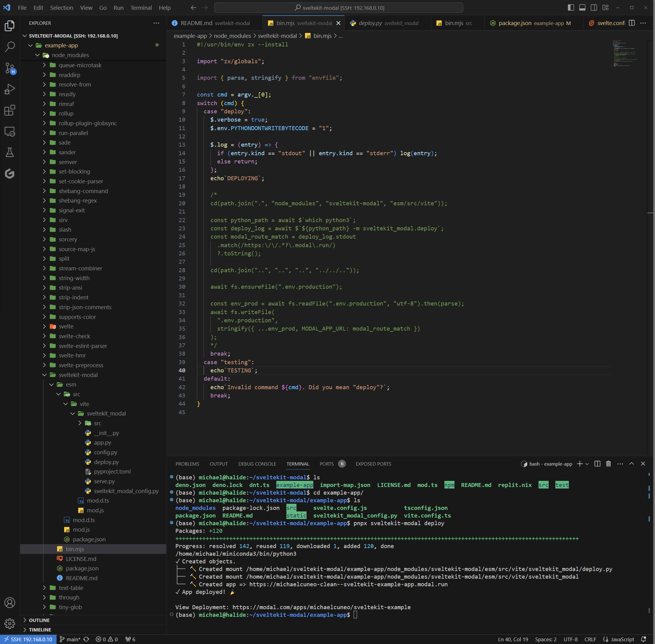Open the Manage gear icon
Screen dimensions: 655x644
coord(10,623)
